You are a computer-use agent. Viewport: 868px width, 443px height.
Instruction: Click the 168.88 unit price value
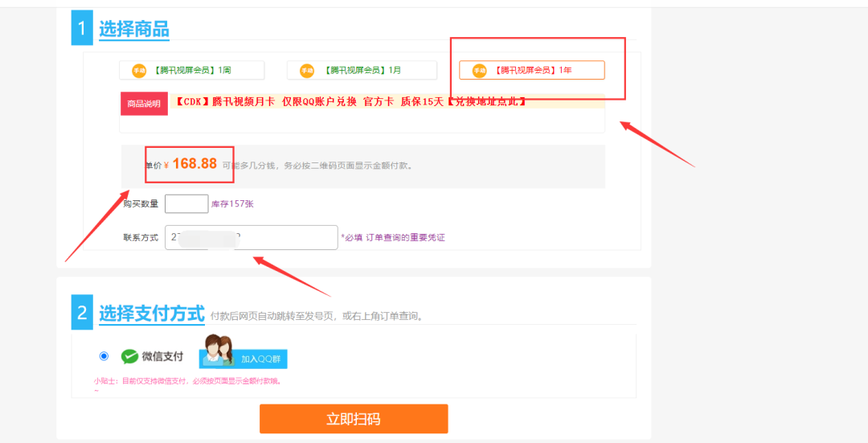[194, 164]
